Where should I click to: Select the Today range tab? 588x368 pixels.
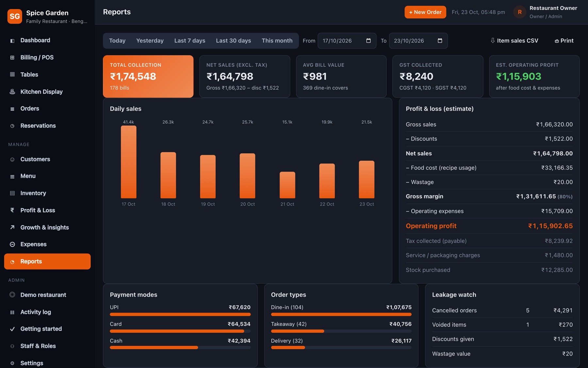117,41
